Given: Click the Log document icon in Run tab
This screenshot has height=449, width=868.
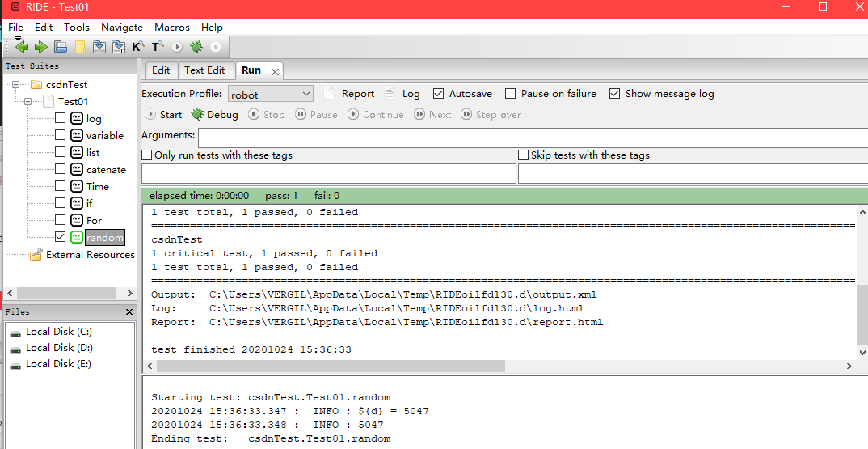Looking at the screenshot, I should (390, 93).
